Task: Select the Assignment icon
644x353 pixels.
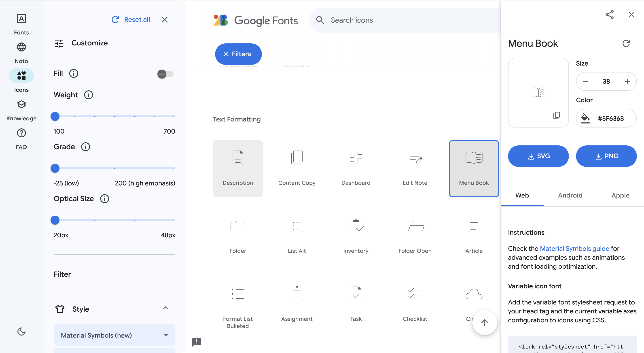Action: 297,305
